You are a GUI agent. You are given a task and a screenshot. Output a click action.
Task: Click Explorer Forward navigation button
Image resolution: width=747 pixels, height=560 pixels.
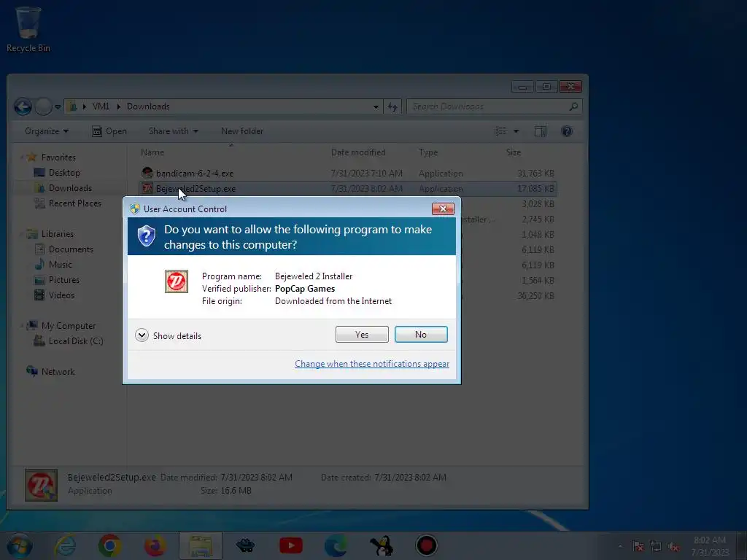point(43,106)
